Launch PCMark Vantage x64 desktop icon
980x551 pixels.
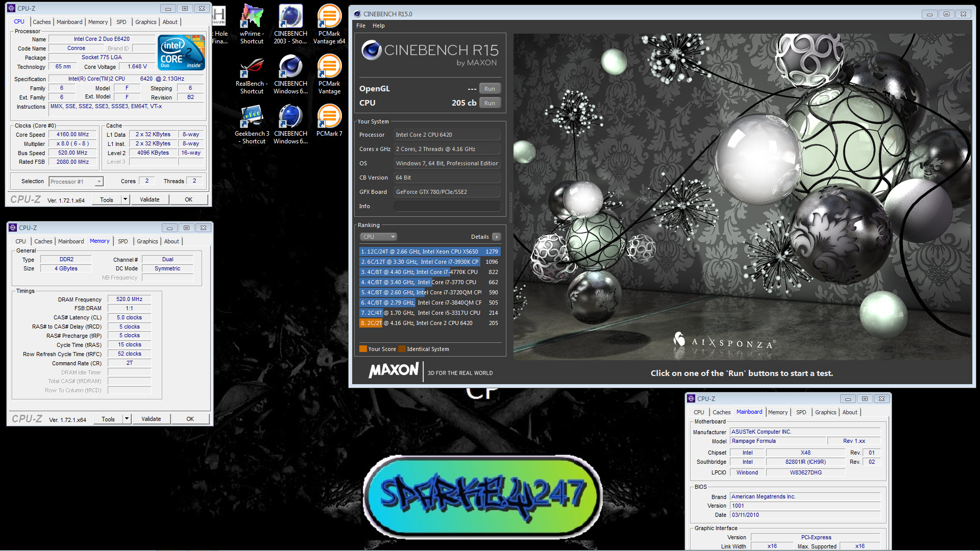(329, 24)
